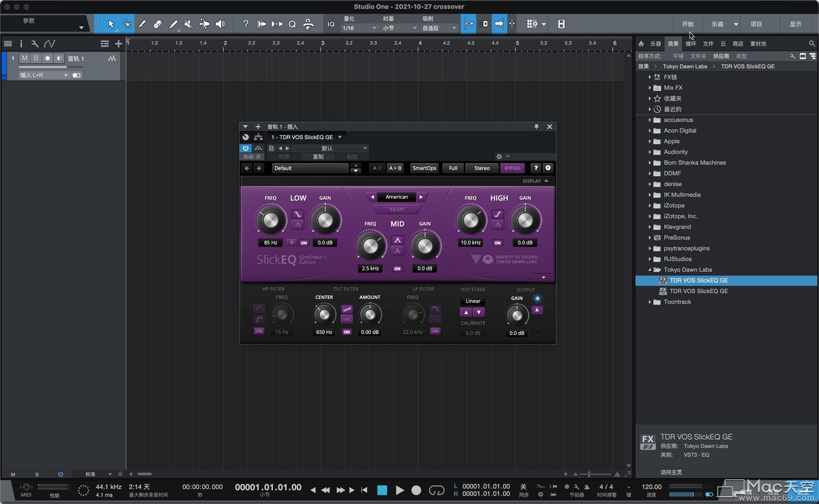Toggle monitor on track 1
Viewport: 819px width, 504px height.
click(59, 58)
